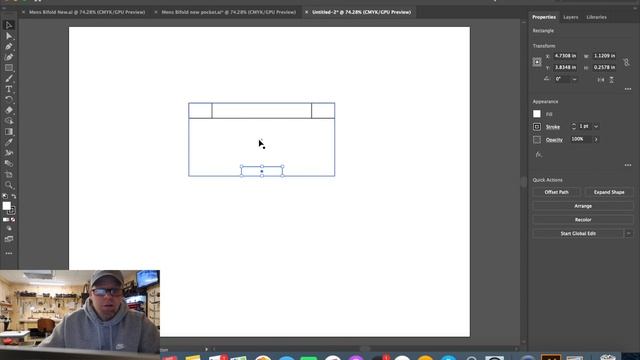
Task: Select the Artboard tool
Action: click(x=9, y=174)
